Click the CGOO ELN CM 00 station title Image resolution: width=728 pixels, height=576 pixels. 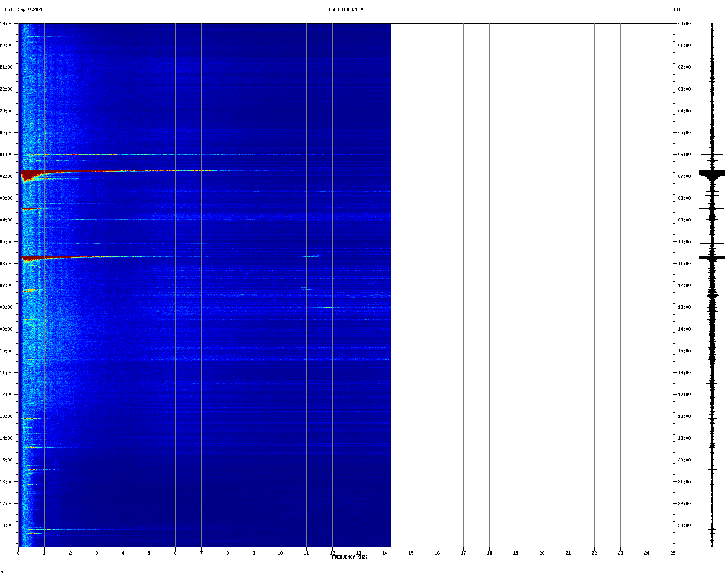[347, 9]
